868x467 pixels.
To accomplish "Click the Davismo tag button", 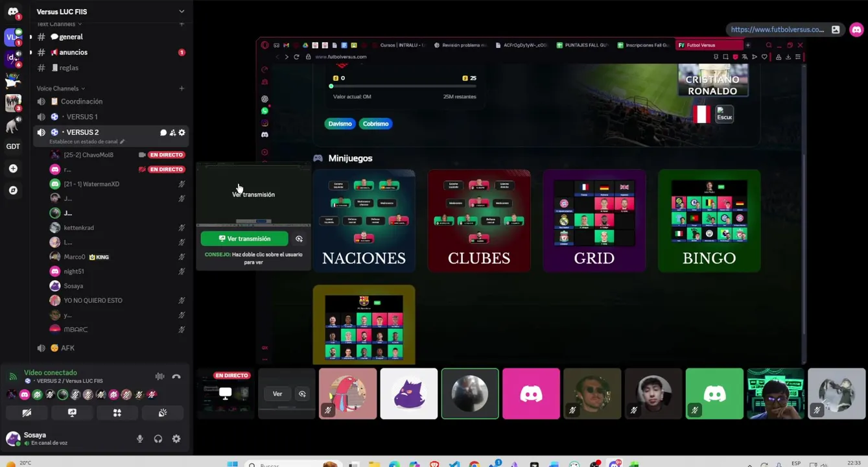I will pos(340,124).
